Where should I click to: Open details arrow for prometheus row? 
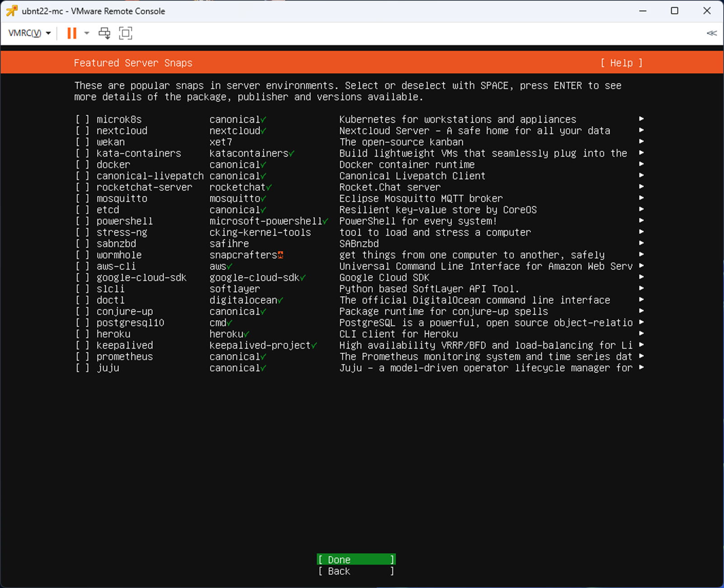[x=641, y=356]
